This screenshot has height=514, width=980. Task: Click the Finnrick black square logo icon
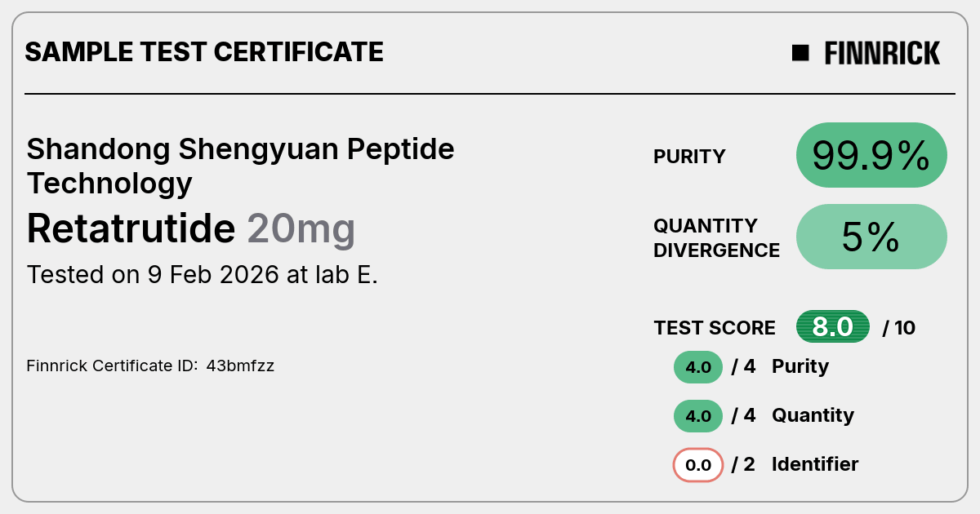(x=800, y=53)
